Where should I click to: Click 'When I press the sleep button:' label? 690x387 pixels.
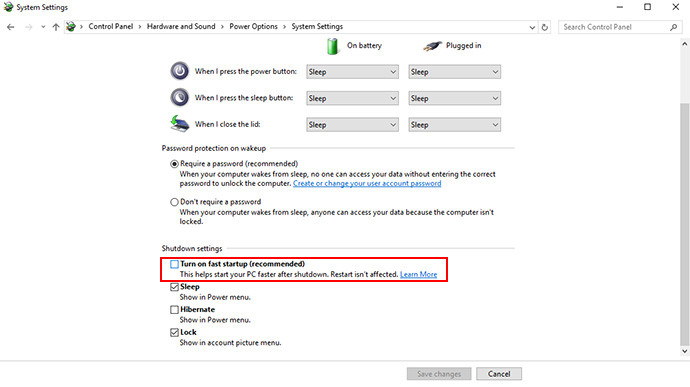[x=244, y=98]
